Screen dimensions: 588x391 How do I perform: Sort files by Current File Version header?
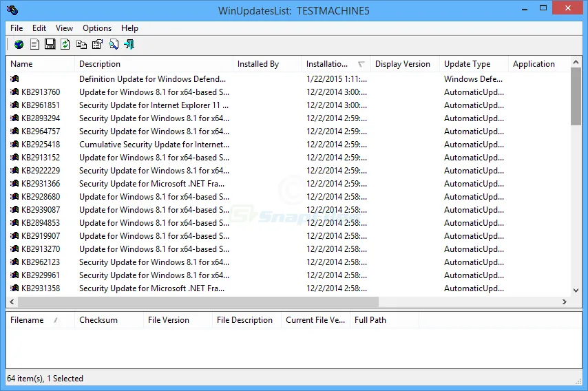(315, 320)
